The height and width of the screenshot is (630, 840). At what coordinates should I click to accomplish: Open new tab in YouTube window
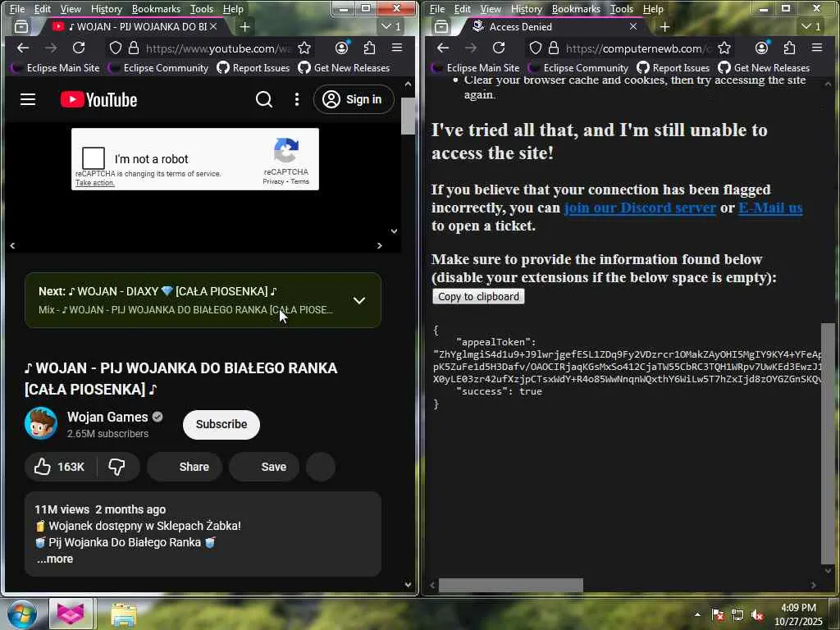244,27
